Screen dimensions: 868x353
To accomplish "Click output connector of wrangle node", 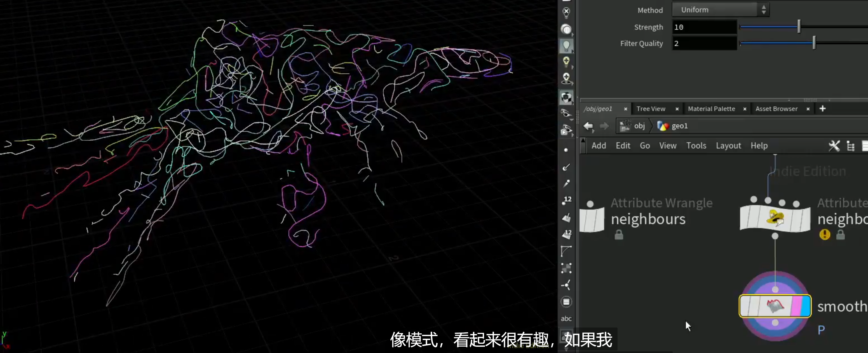I will pos(775,236).
